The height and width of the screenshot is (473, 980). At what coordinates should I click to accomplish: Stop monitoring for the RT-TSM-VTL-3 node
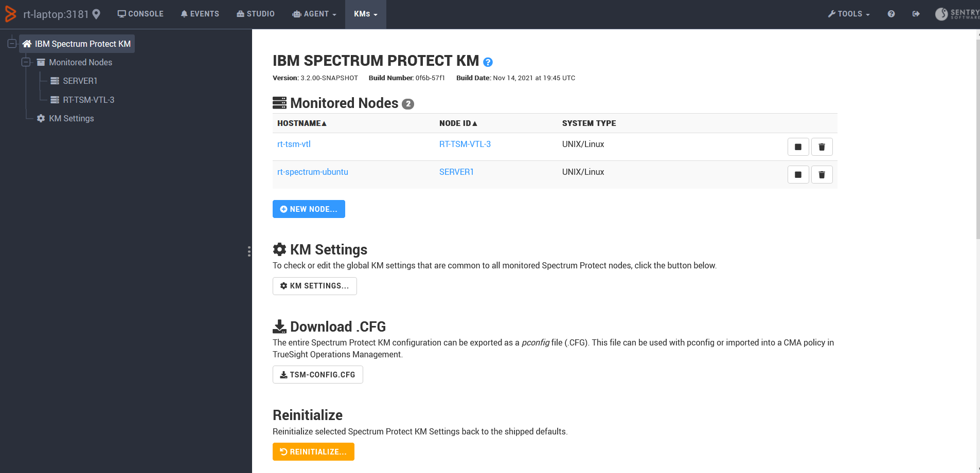click(798, 147)
